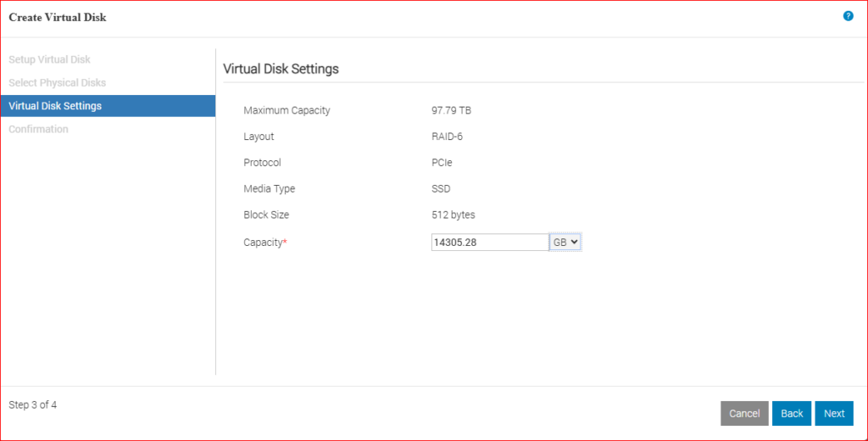This screenshot has width=868, height=441.
Task: Select the Select Physical Disks step
Action: tap(57, 83)
